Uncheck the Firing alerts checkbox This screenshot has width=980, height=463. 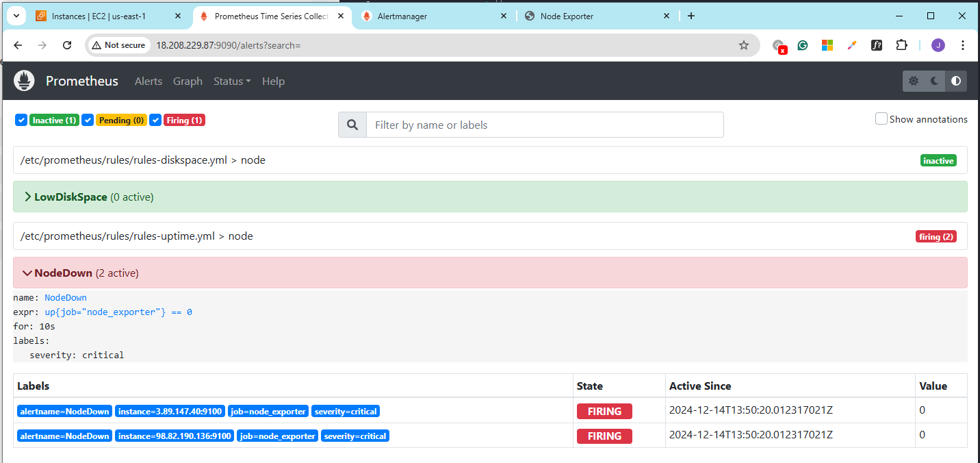pos(155,120)
